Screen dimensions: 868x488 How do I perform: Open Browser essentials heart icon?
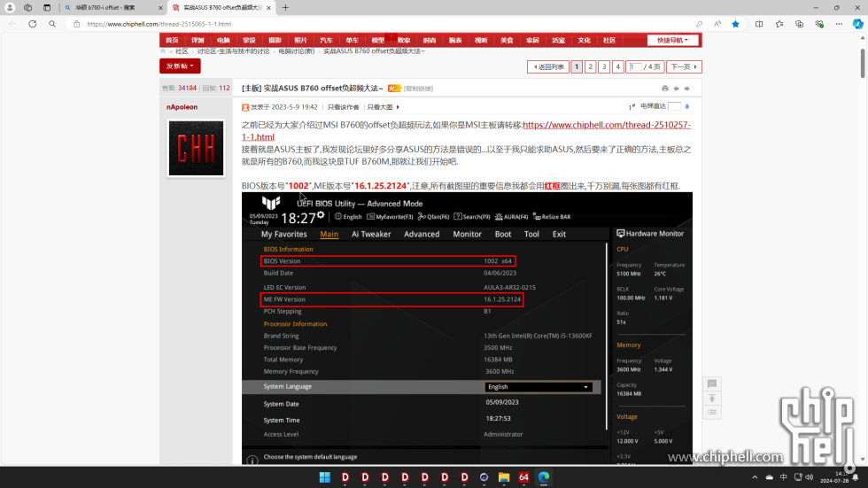point(819,24)
